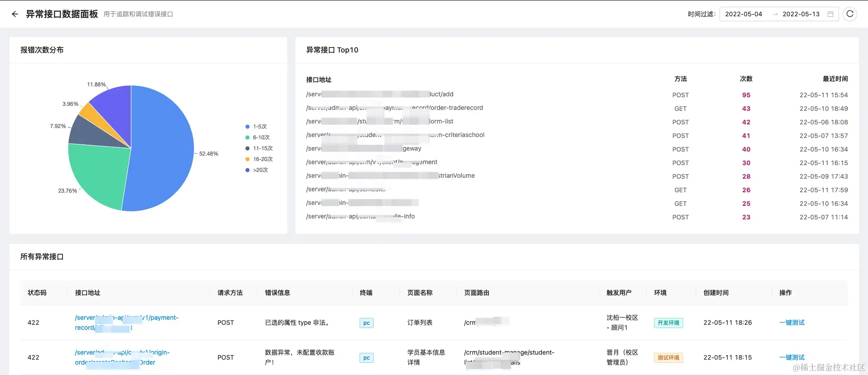This screenshot has height=375, width=868.
Task: Click 一键测试 for the 22-05-11 18:15 row
Action: pos(792,357)
